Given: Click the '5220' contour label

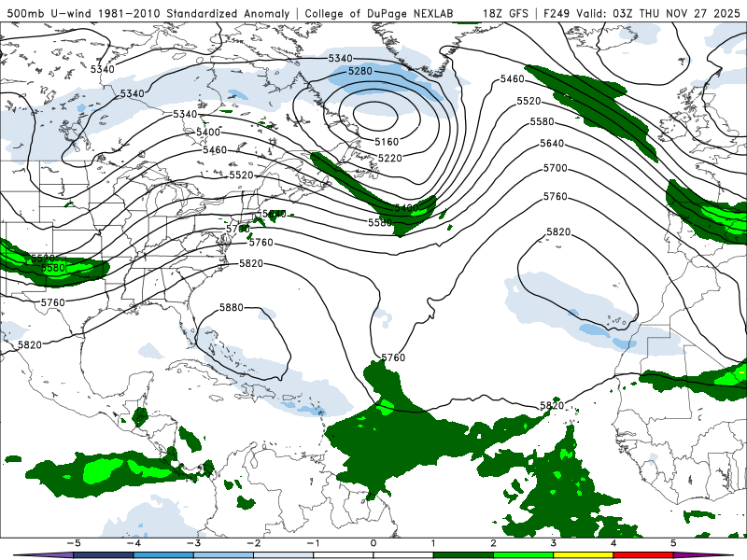Looking at the screenshot, I should tap(389, 158).
